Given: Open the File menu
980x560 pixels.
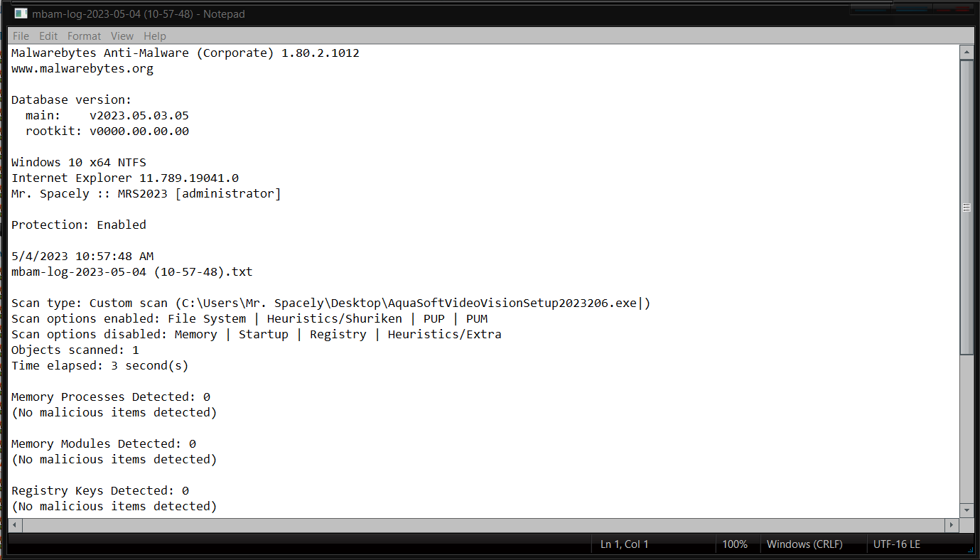Looking at the screenshot, I should [x=21, y=36].
